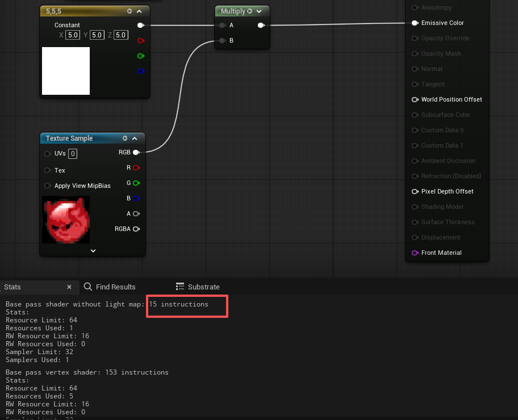Click the Texture Sample R output pin
This screenshot has width=518, height=420.
[136, 168]
